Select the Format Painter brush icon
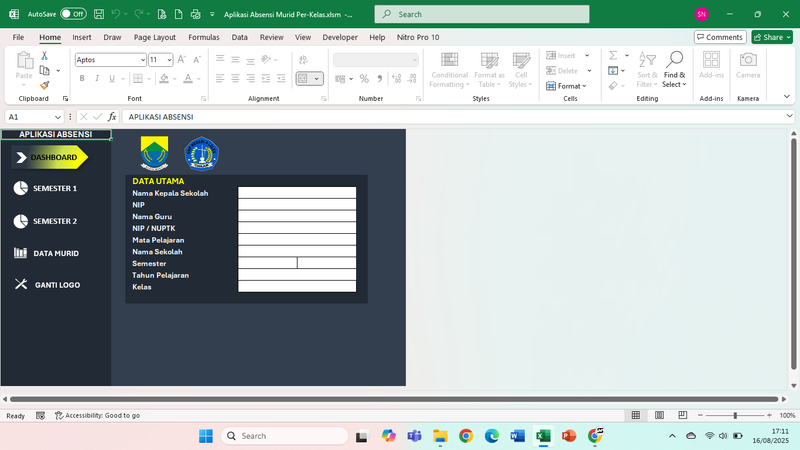The height and width of the screenshot is (450, 800). pyautogui.click(x=44, y=86)
